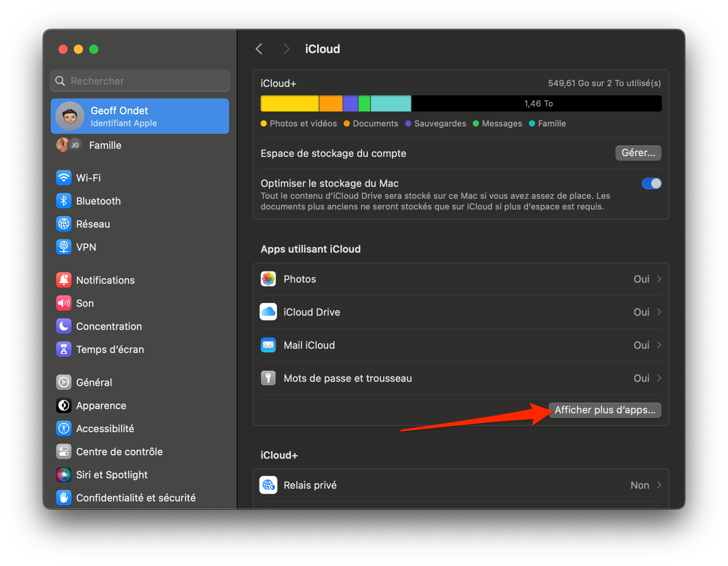Click the green Messages storage segment
The height and width of the screenshot is (566, 728).
[364, 103]
